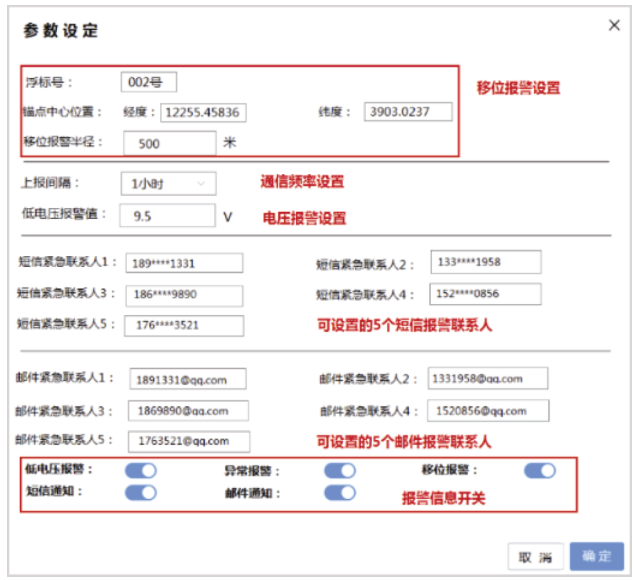Edit 短信紧急联系人5 phone field
Image resolution: width=634 pixels, height=580 pixels.
point(184,325)
